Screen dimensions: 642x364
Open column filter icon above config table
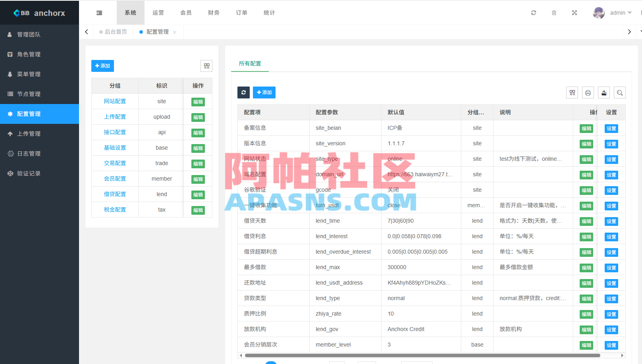[x=572, y=92]
